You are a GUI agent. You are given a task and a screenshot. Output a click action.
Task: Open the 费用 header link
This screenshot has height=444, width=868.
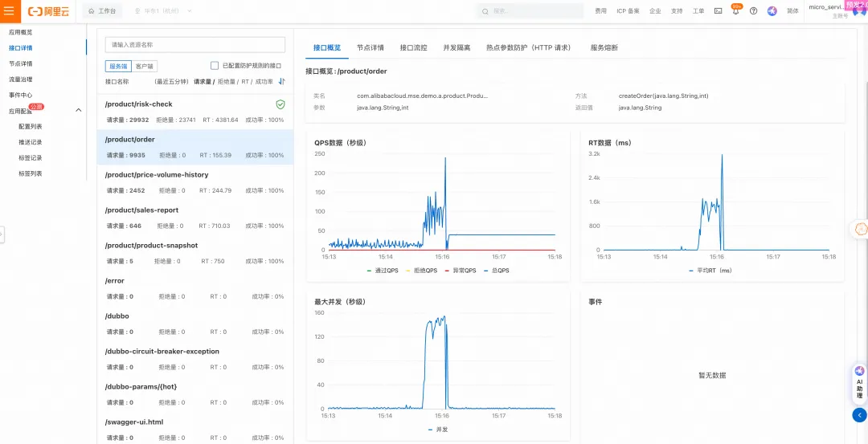[x=600, y=11]
